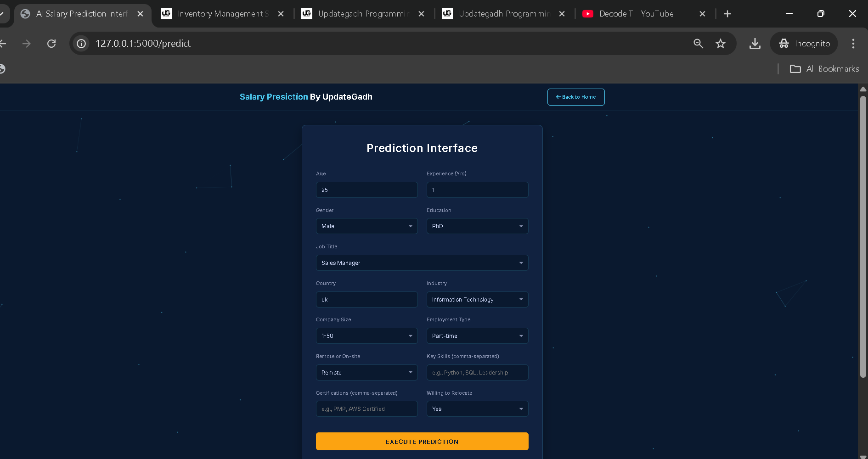Expand the Job Title dropdown
This screenshot has width=868, height=459.
tap(422, 263)
